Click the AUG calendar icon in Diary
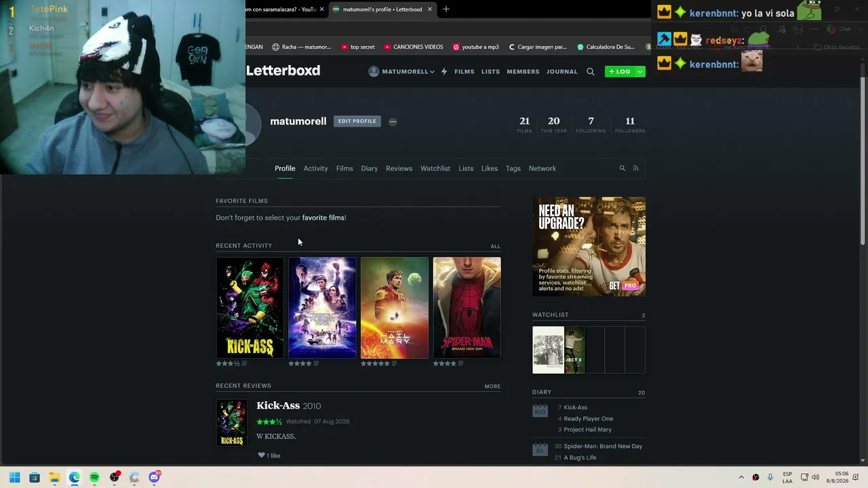This screenshot has height=488, width=868. (x=540, y=410)
